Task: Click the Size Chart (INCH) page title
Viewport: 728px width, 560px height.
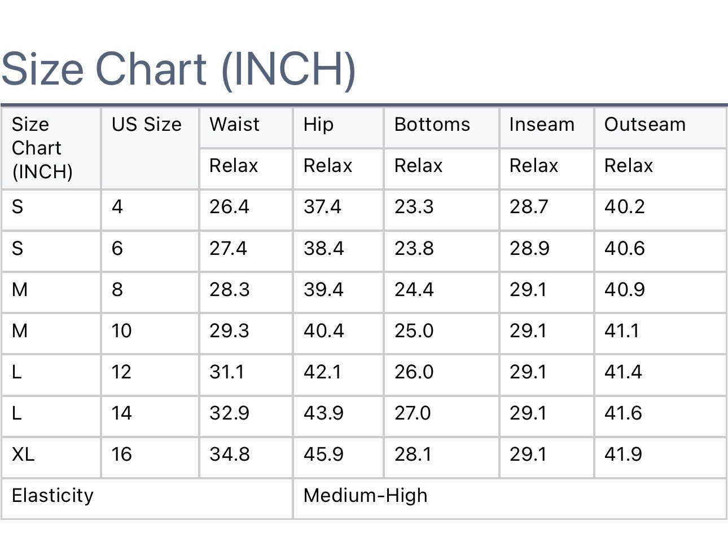Action: click(178, 69)
